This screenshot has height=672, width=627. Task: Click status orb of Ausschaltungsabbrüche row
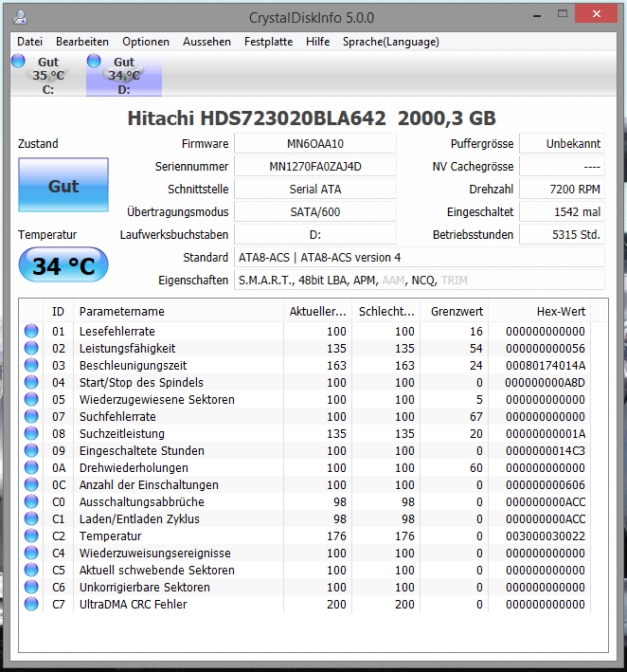31,501
